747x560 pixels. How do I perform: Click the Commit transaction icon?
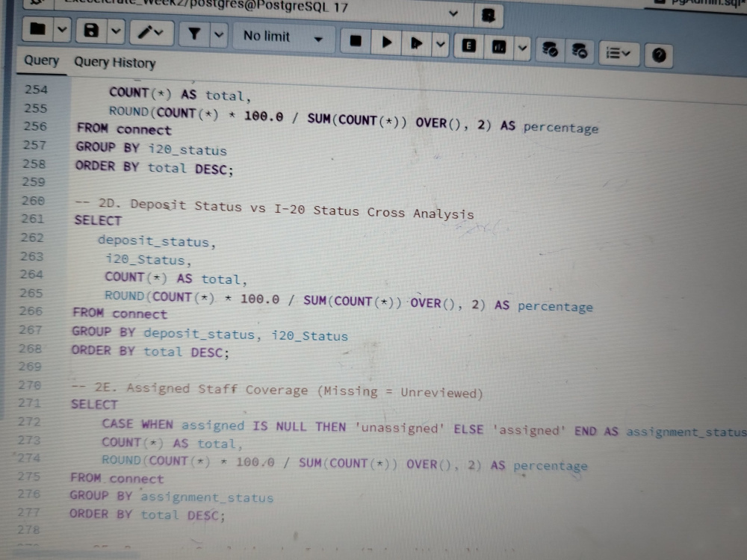pyautogui.click(x=550, y=49)
